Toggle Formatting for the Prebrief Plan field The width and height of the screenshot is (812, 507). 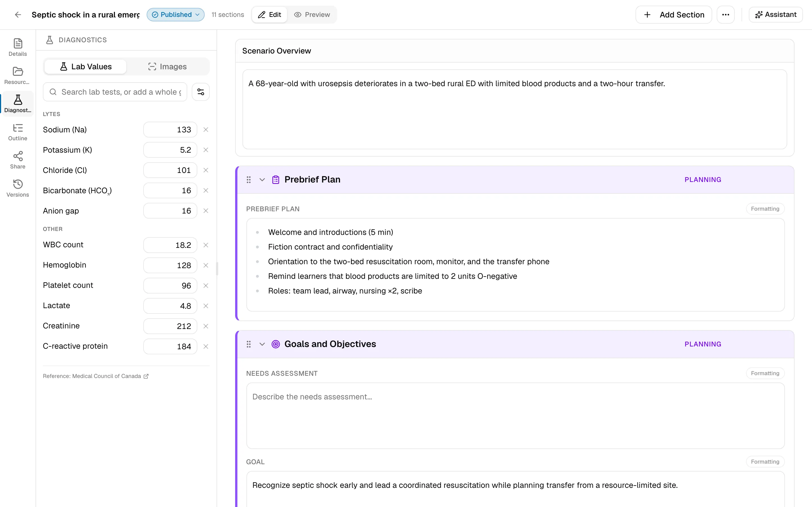click(x=765, y=208)
